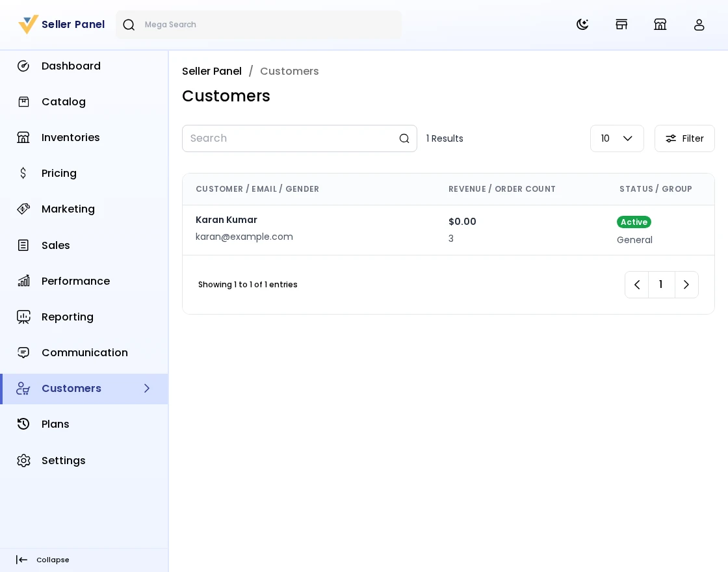Focus the Mega Search field
Viewport: 728px width, 572px height.
pos(259,25)
